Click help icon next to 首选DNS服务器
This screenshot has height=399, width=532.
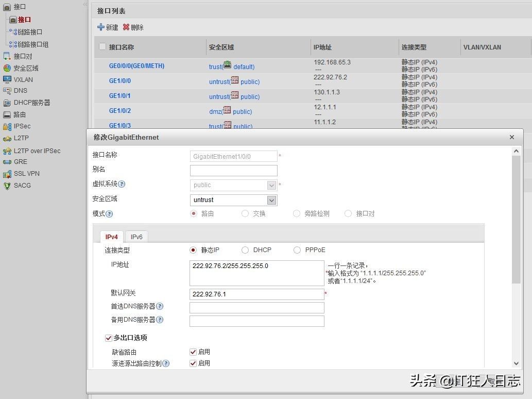click(160, 306)
